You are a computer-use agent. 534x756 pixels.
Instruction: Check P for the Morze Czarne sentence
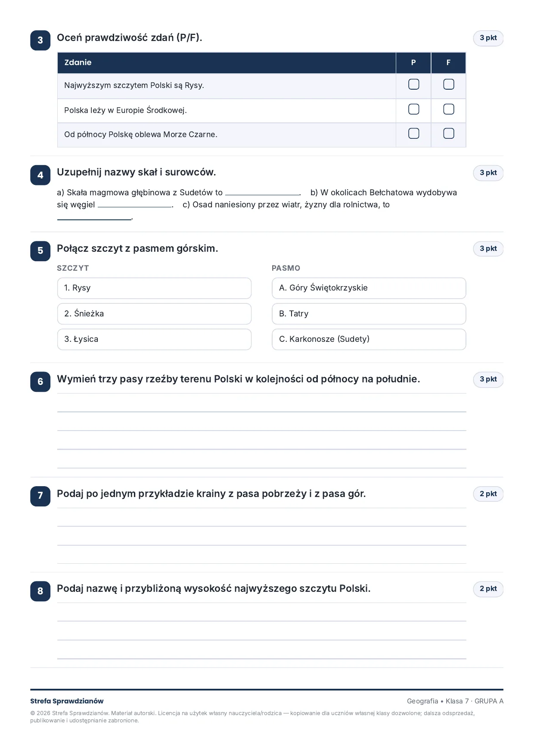413,133
